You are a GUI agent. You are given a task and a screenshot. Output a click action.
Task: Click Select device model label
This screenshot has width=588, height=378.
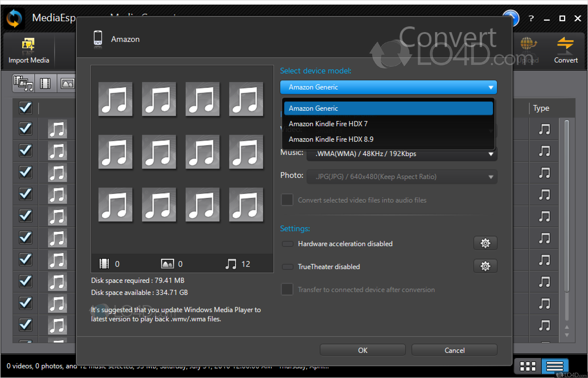coord(316,71)
